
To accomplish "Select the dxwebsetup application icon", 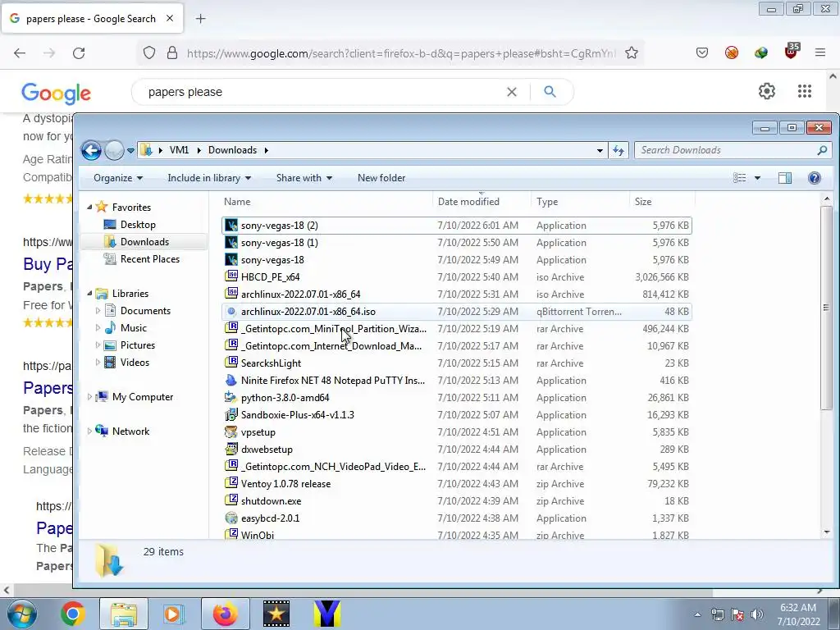I will (x=231, y=449).
